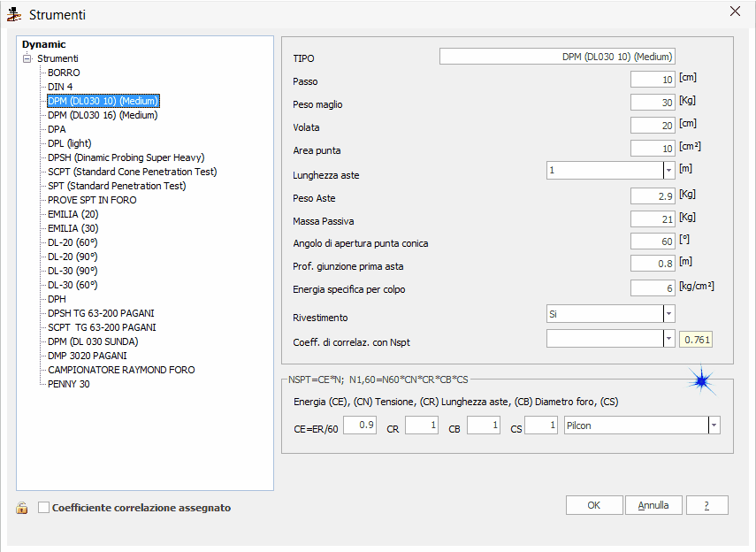The height and width of the screenshot is (552, 756).
Task: Select PENNY 30 instrument
Action: click(x=69, y=384)
